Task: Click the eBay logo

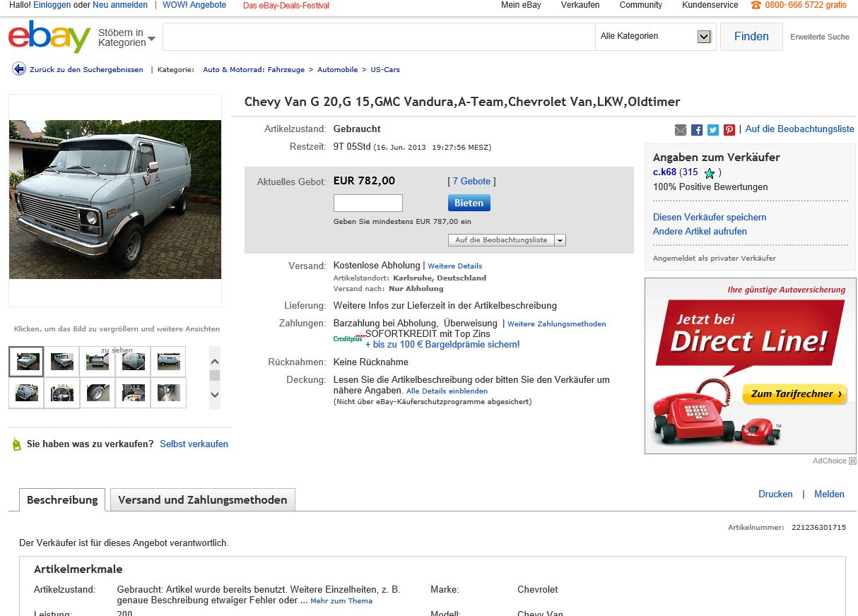Action: [x=49, y=37]
